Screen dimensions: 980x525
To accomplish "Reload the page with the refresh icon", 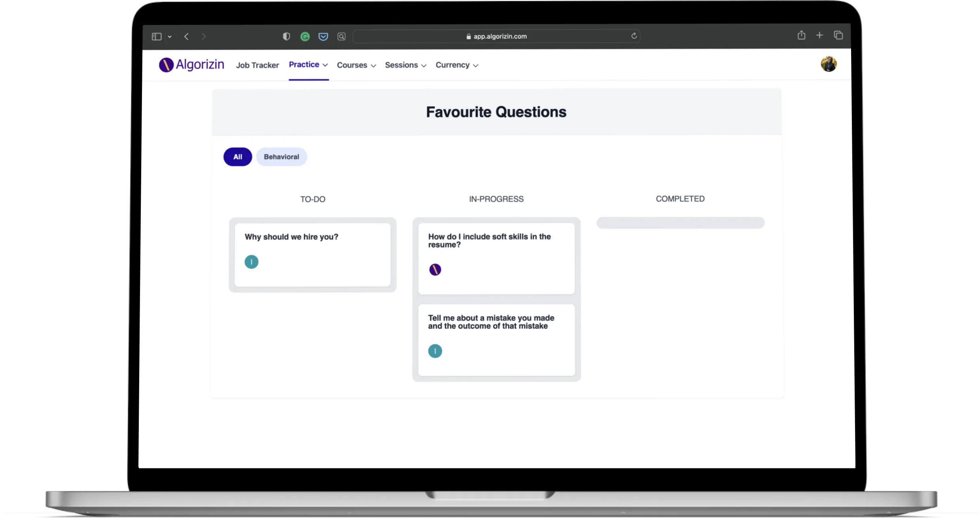I will (x=634, y=36).
